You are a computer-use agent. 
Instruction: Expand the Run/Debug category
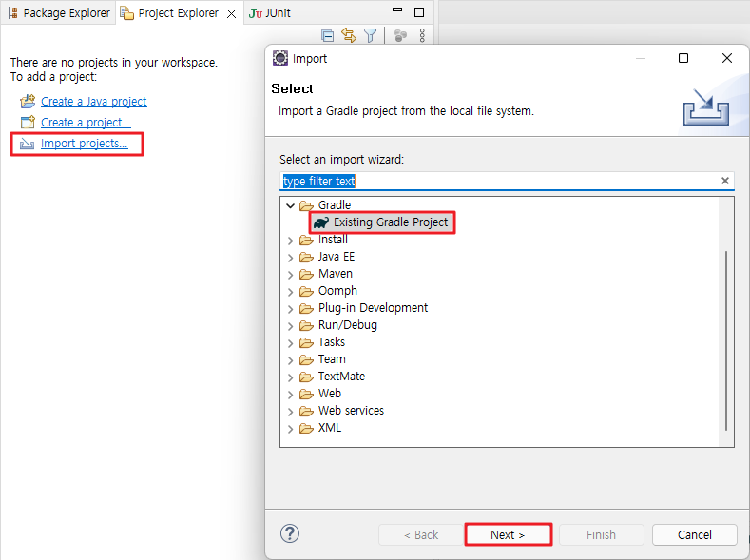pos(290,326)
